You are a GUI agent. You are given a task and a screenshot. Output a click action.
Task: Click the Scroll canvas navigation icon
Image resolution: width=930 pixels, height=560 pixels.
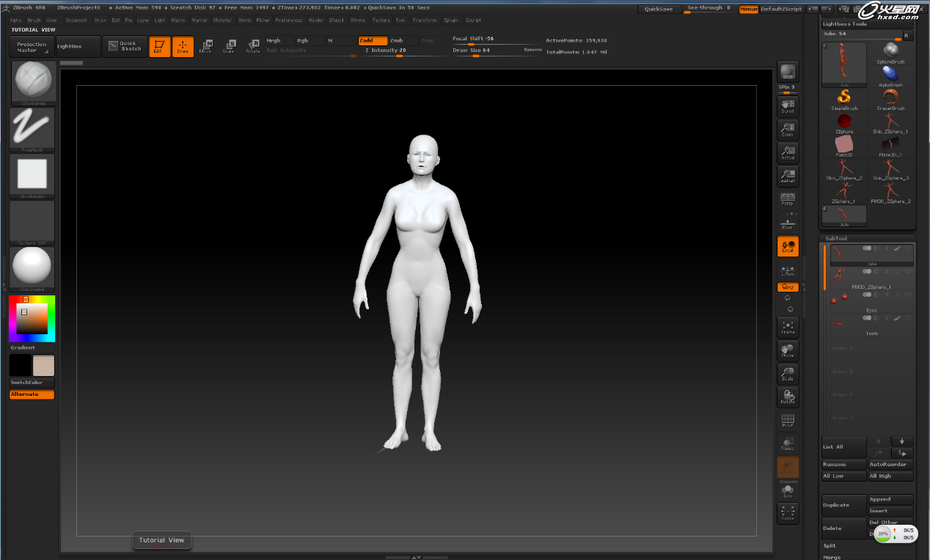(788, 107)
